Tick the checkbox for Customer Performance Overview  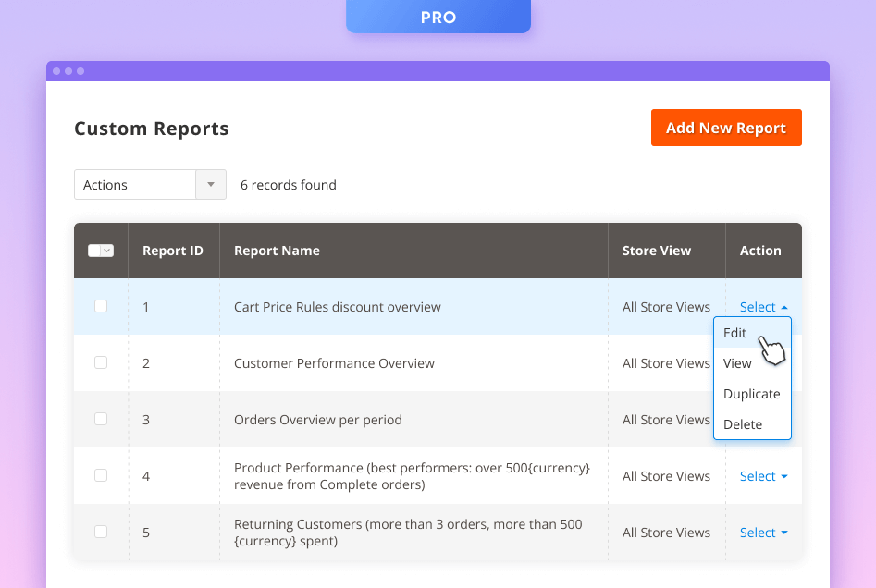tap(101, 362)
